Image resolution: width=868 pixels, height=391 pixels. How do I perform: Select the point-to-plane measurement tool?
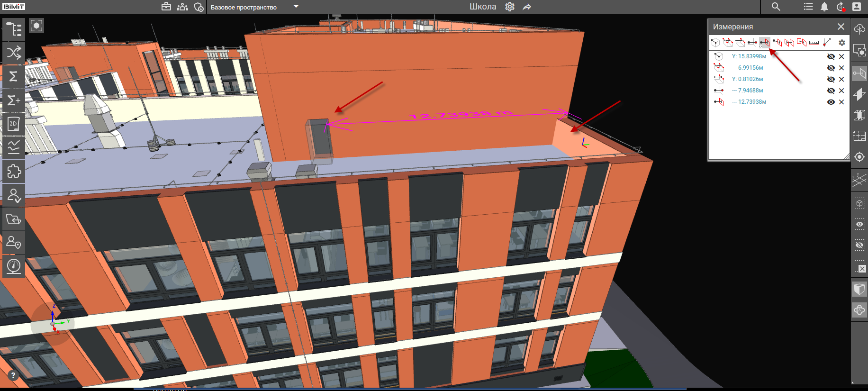(764, 43)
